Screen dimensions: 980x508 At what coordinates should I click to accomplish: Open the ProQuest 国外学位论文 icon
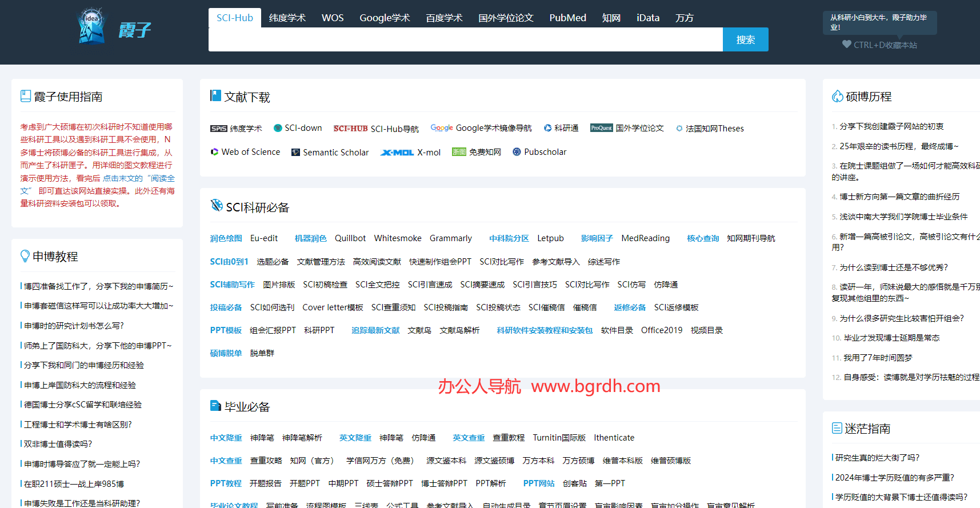pos(601,128)
